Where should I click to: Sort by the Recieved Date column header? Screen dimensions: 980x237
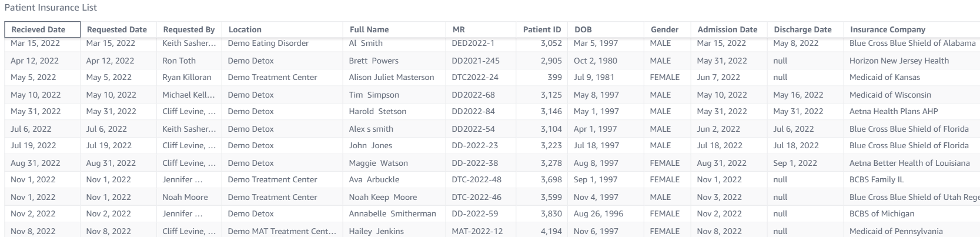pyautogui.click(x=38, y=29)
